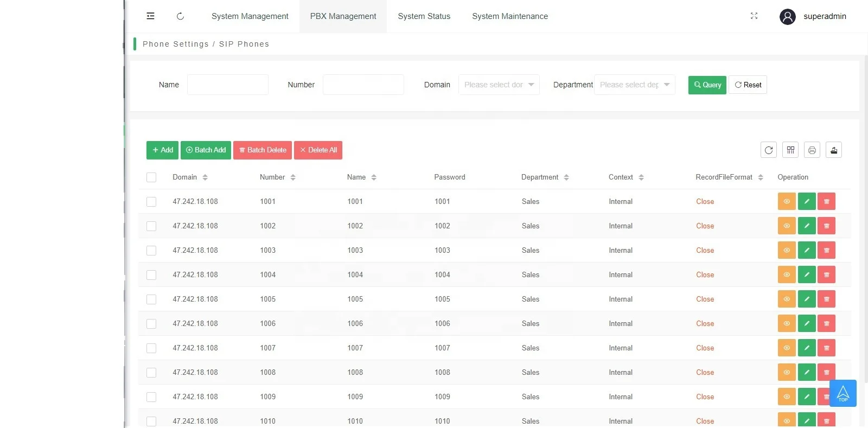Click Close value in row 1010
The height and width of the screenshot is (428, 868).
[705, 421]
